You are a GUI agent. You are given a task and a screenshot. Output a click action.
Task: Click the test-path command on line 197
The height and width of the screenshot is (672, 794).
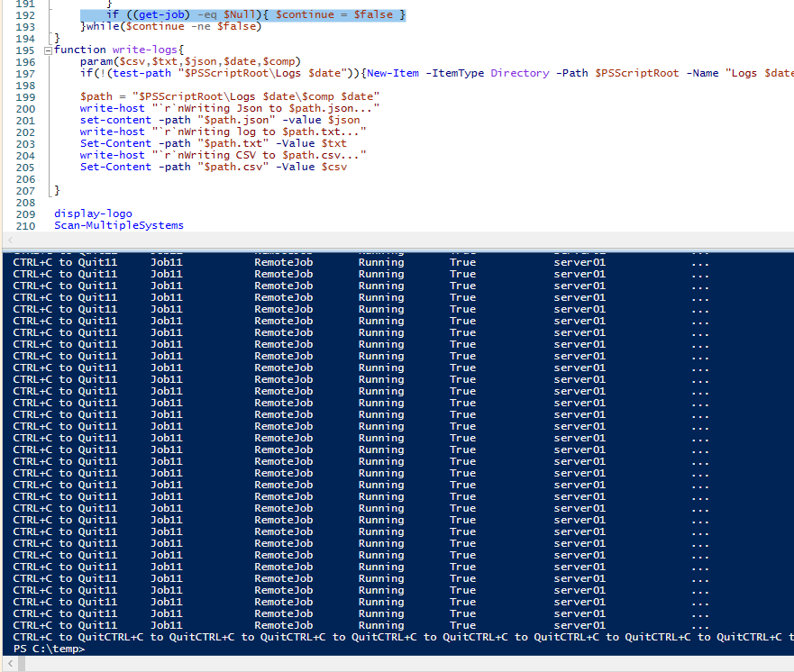[x=141, y=73]
